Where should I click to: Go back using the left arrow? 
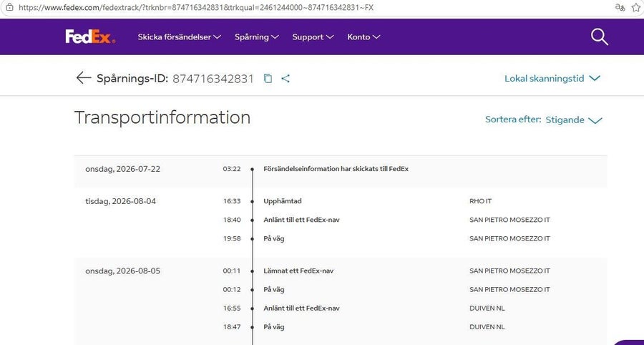pos(84,78)
